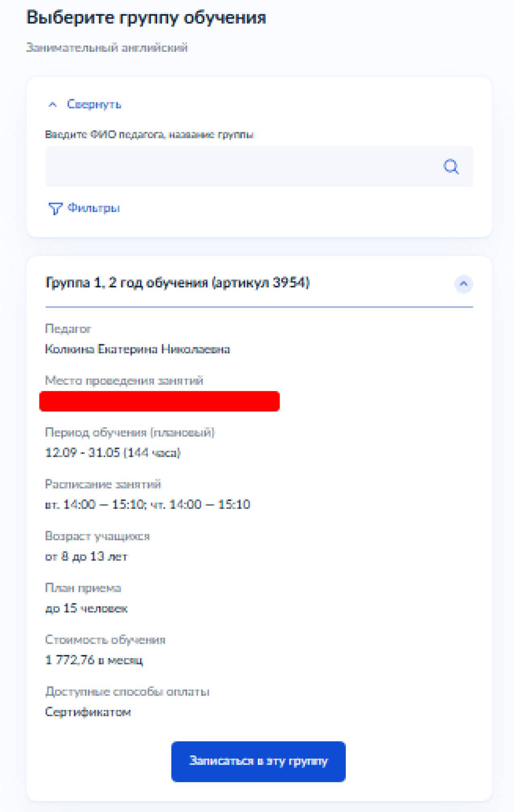The height and width of the screenshot is (812, 514).
Task: Click the study period 12.09 - 31.05 text
Action: point(113,453)
